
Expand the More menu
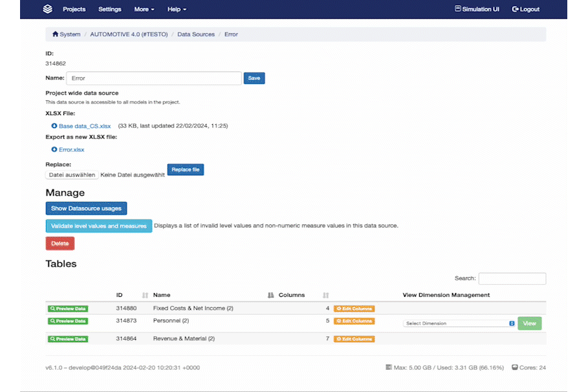[144, 9]
